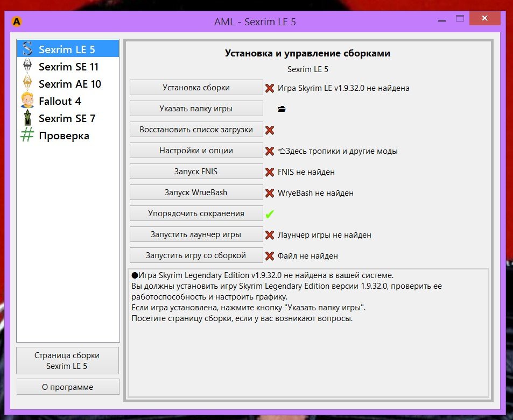Select Sexrim SE 11 in the list

pyautogui.click(x=68, y=67)
